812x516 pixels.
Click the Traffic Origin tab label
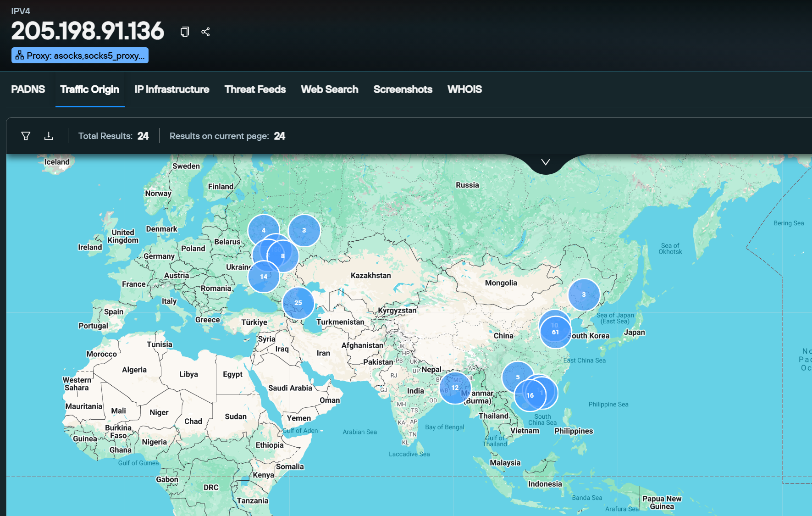coord(90,89)
